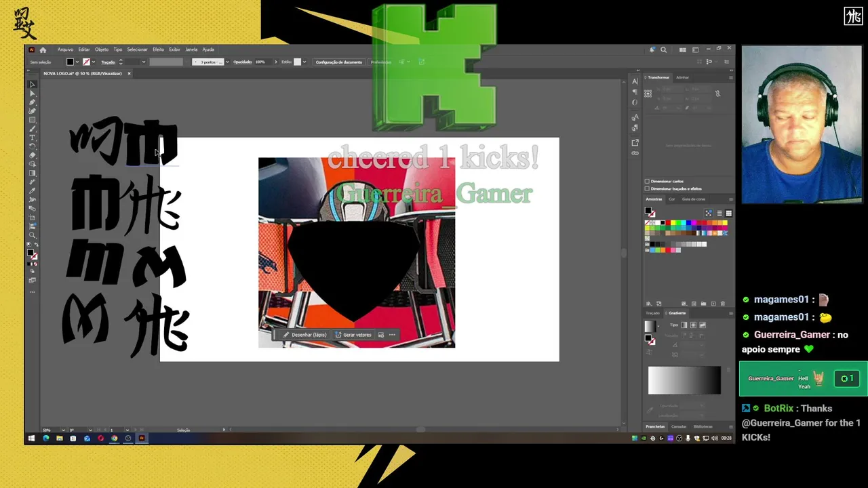Open the Arrange Documents icon
Image resolution: width=868 pixels, height=488 pixels.
click(x=683, y=49)
